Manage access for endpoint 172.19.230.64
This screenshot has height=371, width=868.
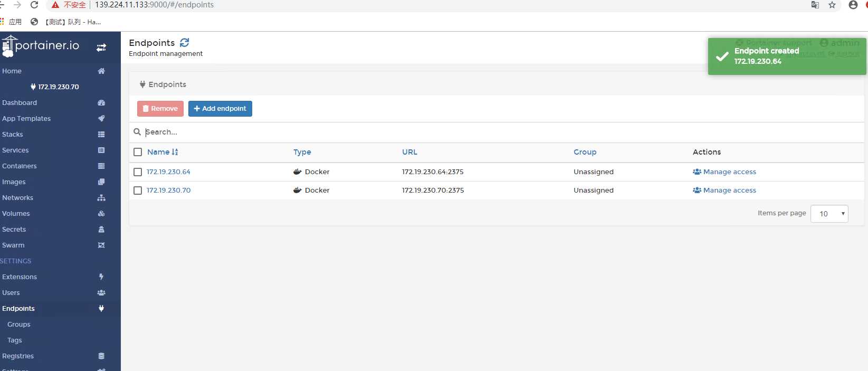pos(724,172)
